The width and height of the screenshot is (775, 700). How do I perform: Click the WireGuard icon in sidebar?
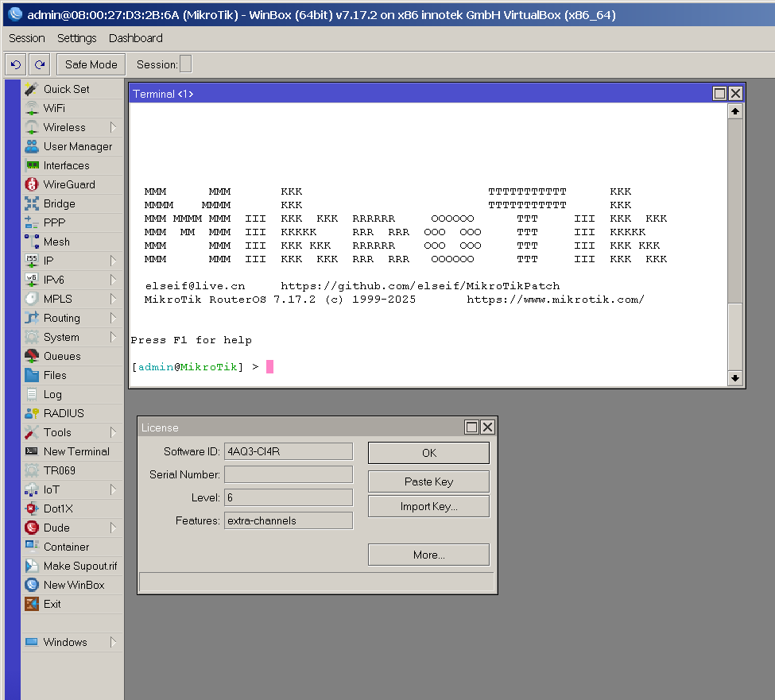pyautogui.click(x=32, y=184)
